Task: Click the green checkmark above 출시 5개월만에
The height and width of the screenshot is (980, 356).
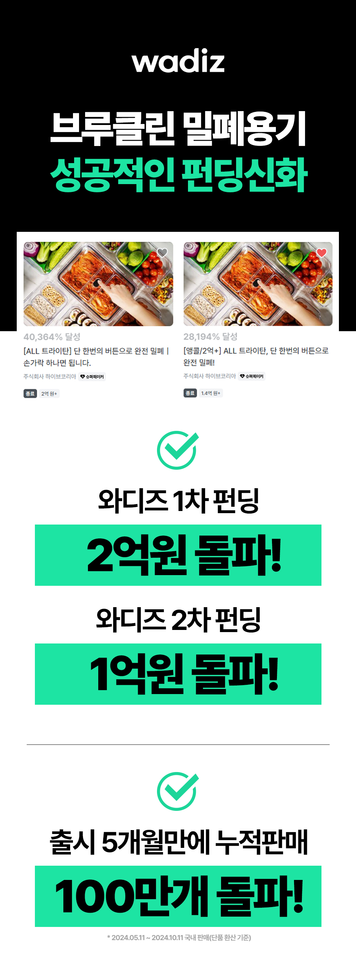Action: click(x=178, y=791)
